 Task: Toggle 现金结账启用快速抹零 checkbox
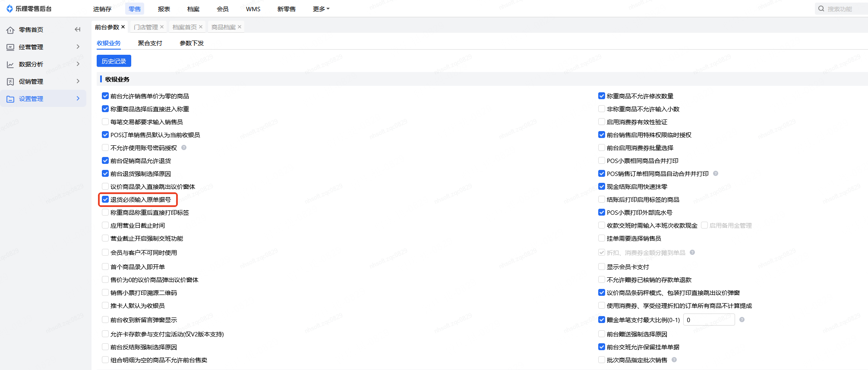[602, 187]
